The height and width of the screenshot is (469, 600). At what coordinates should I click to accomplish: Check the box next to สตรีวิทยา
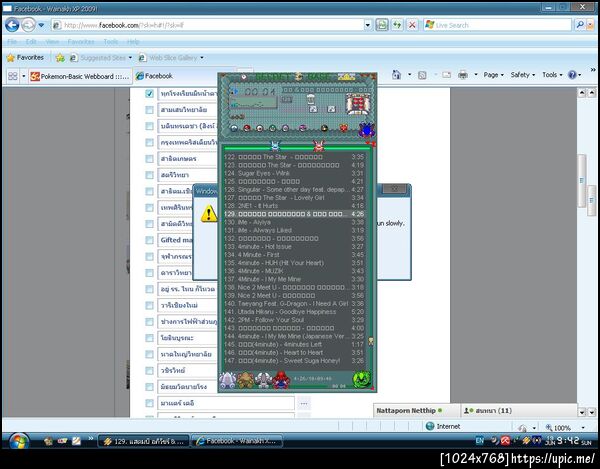[150, 175]
